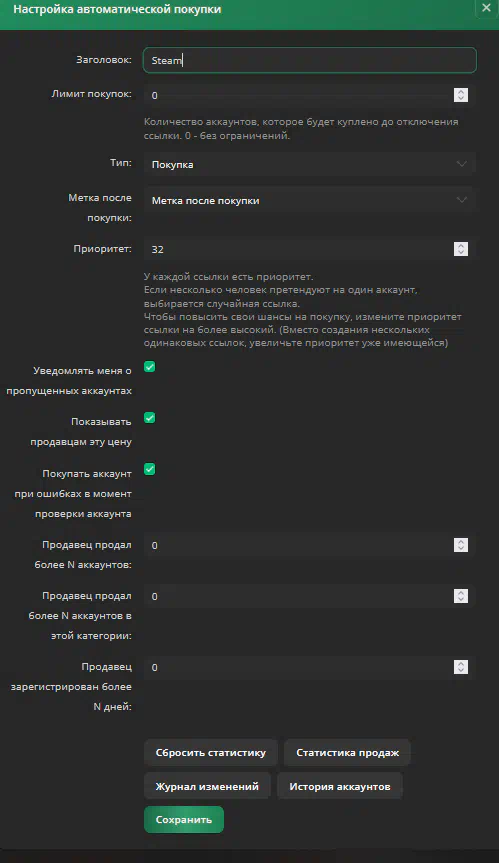Open Статистика продаж

[x=347, y=752]
